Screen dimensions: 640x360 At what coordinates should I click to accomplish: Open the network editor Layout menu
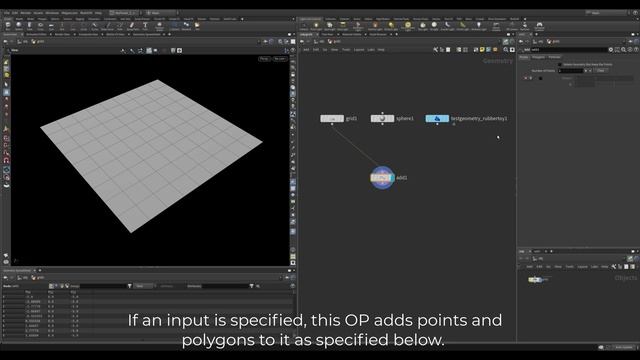tap(359, 50)
